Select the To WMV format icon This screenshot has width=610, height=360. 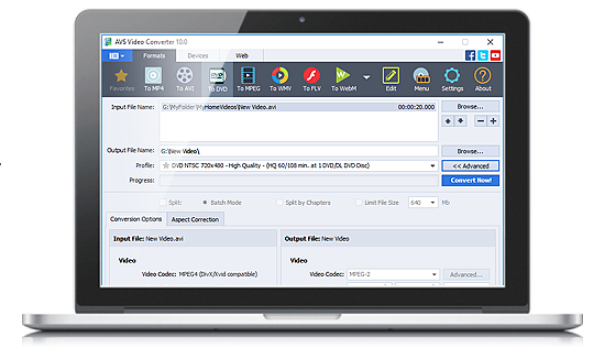tap(280, 79)
